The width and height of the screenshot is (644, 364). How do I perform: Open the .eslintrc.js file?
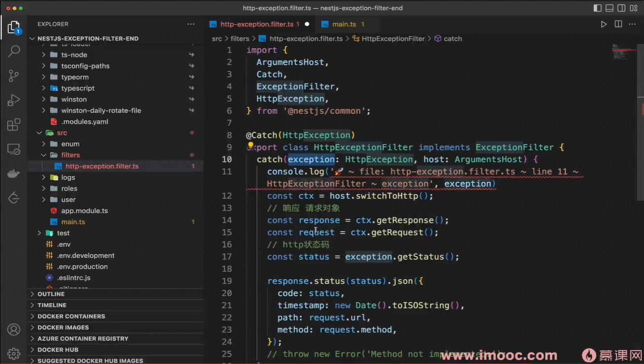pyautogui.click(x=115, y=278)
